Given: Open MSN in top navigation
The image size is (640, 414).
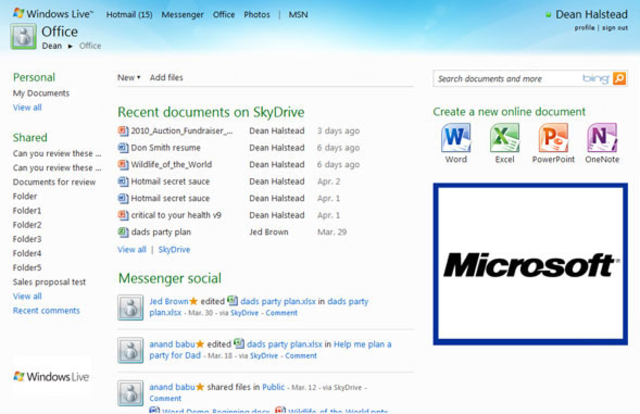Looking at the screenshot, I should click(x=298, y=15).
